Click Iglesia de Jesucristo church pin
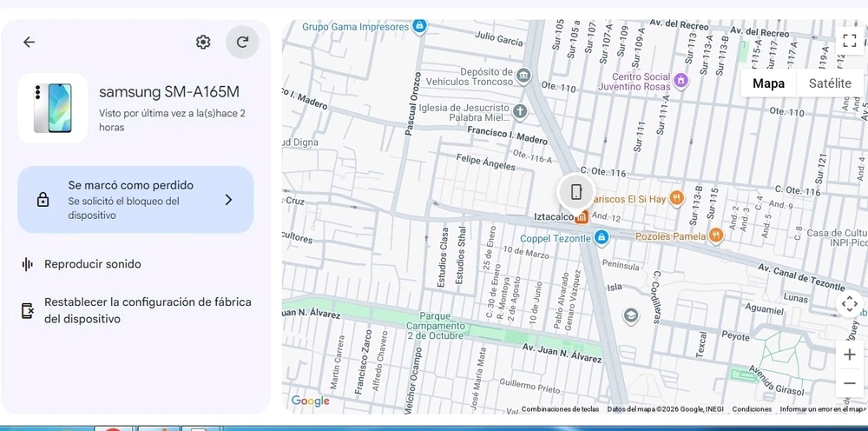 click(520, 112)
